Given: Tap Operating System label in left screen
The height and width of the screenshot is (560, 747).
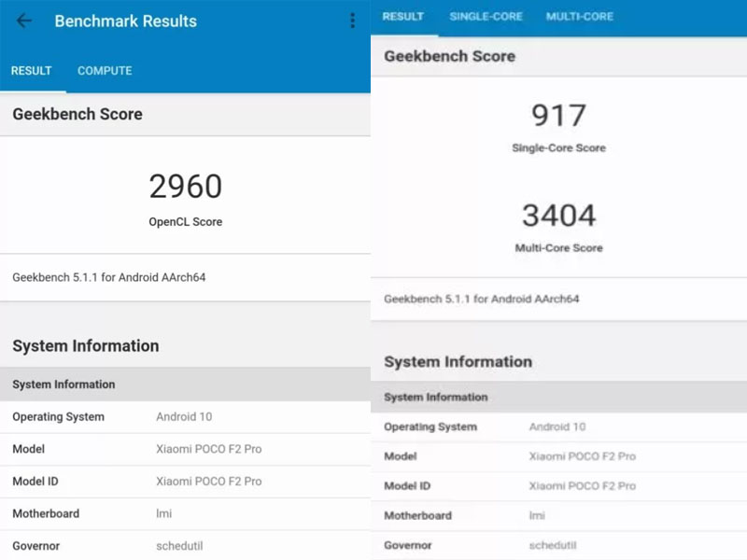Looking at the screenshot, I should (59, 416).
